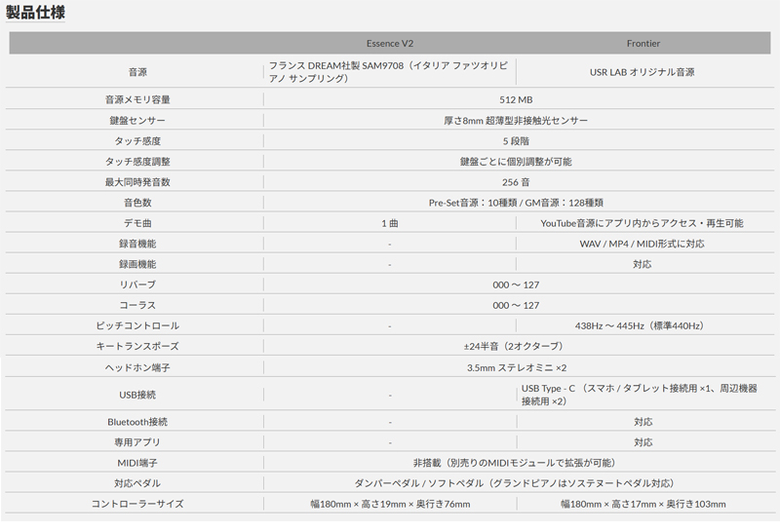Screen dimensions: 780x532
Task: Click 対応 in the 専用アプリ row
Action: pos(643,442)
